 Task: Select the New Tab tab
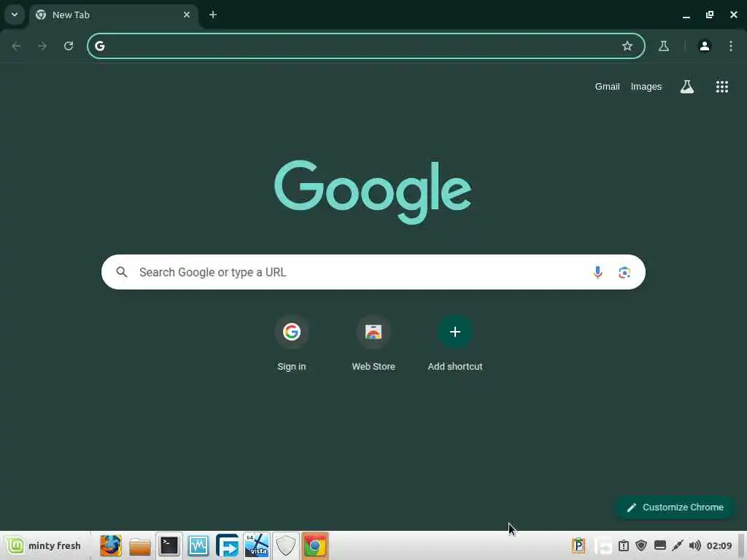tap(113, 15)
